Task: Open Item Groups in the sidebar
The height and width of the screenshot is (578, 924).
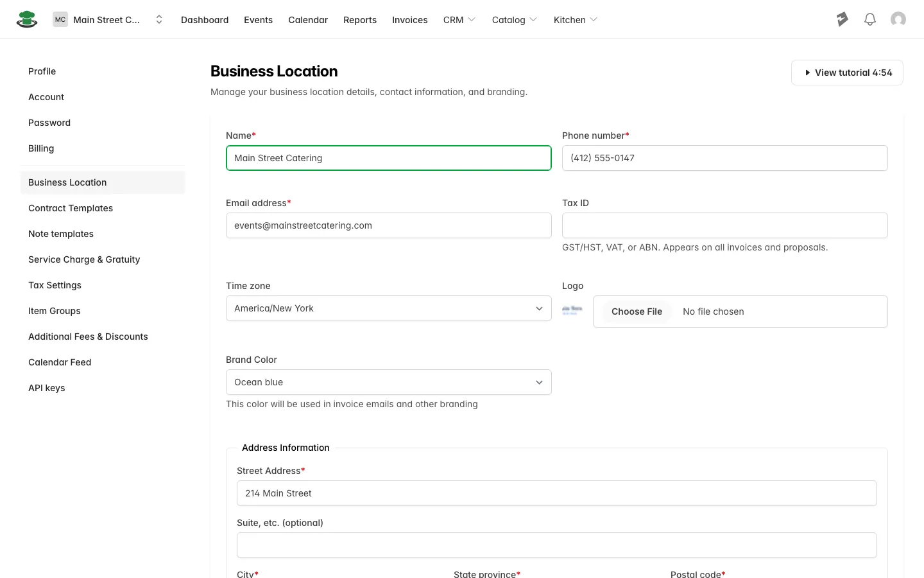Action: coord(103,311)
